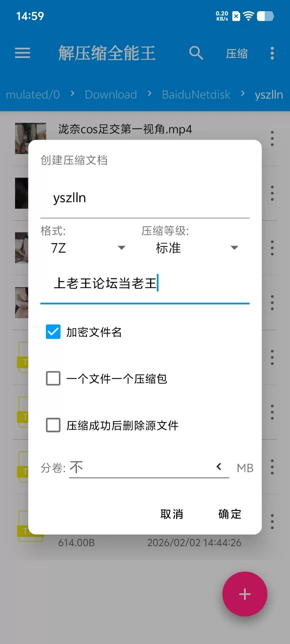Open the hamburger navigation menu

tap(22, 53)
